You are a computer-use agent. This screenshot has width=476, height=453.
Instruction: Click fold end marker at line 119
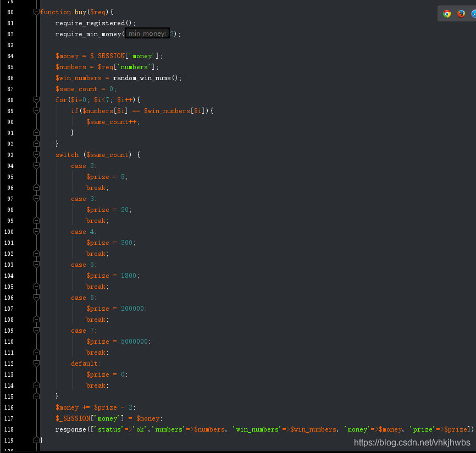click(36, 440)
